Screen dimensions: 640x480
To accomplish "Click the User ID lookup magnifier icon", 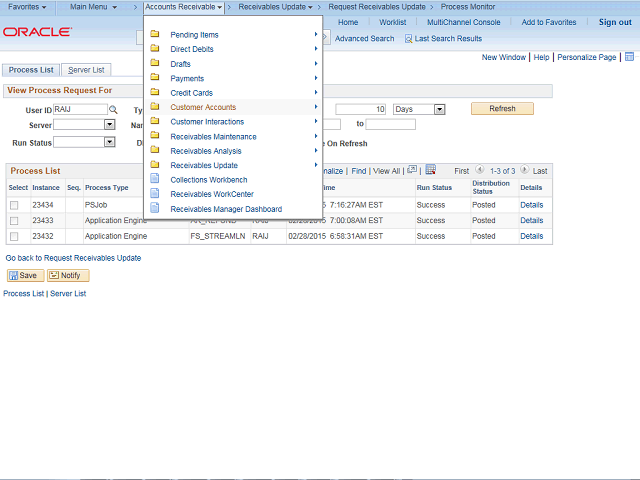I will pyautogui.click(x=113, y=109).
